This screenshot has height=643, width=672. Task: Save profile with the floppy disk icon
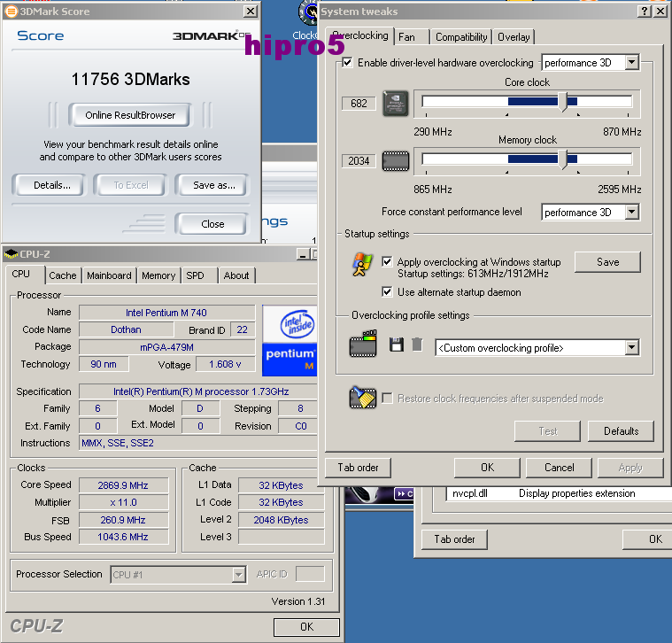click(397, 345)
